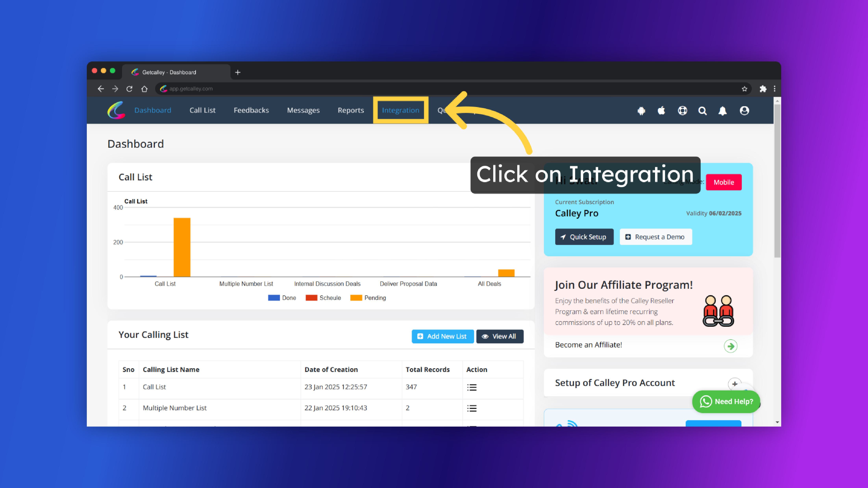
Task: Click the red Mobile calling mode button
Action: coord(724,182)
